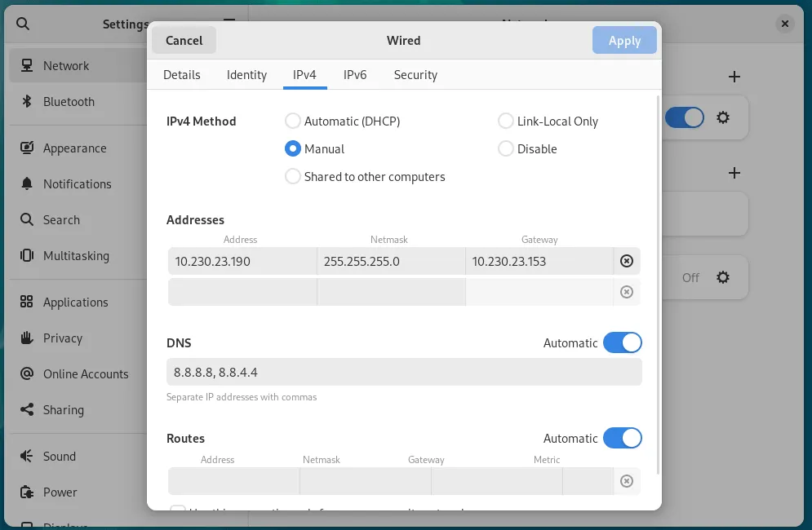Screen dimensions: 812x530
Task: Toggle the DNS Automatic switch
Action: (622, 343)
